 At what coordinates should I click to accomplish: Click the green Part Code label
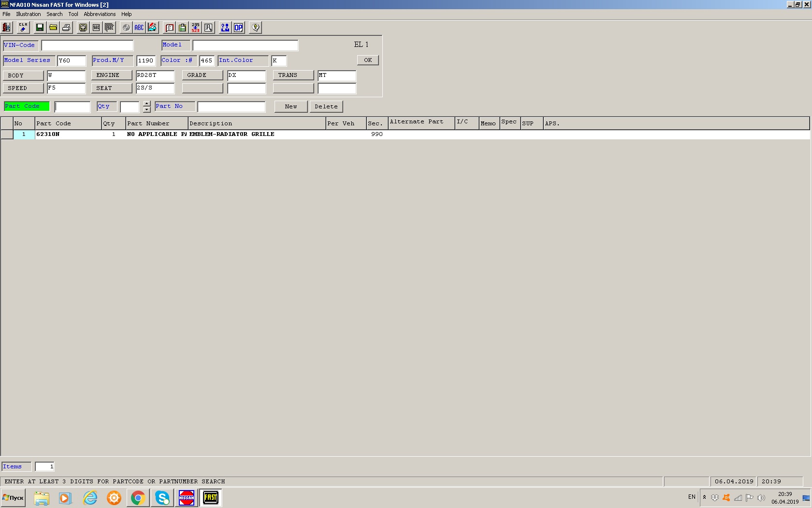point(27,106)
